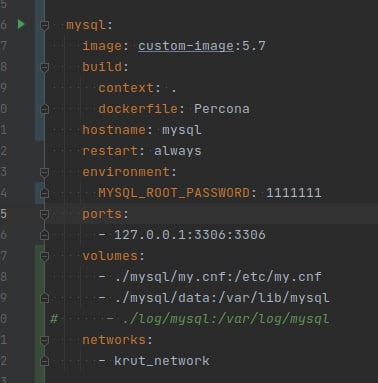Click the ./mysql/my.cnf:/etc/my.cnf volume entry

(218, 277)
